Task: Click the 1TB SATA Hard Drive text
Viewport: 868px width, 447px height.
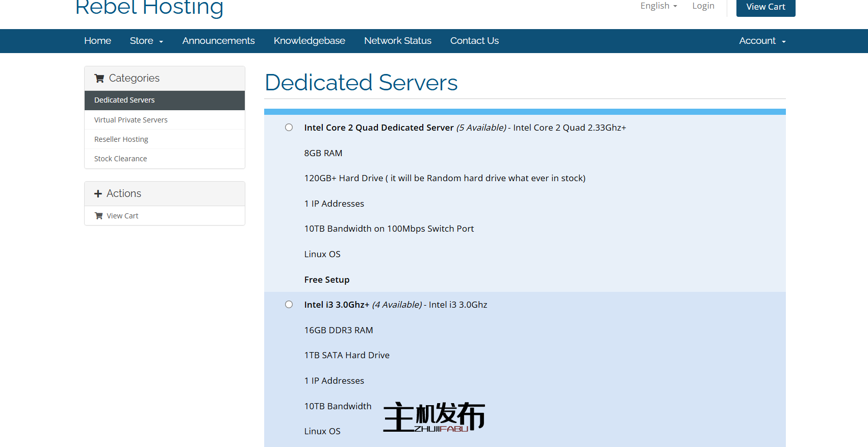Action: tap(347, 355)
